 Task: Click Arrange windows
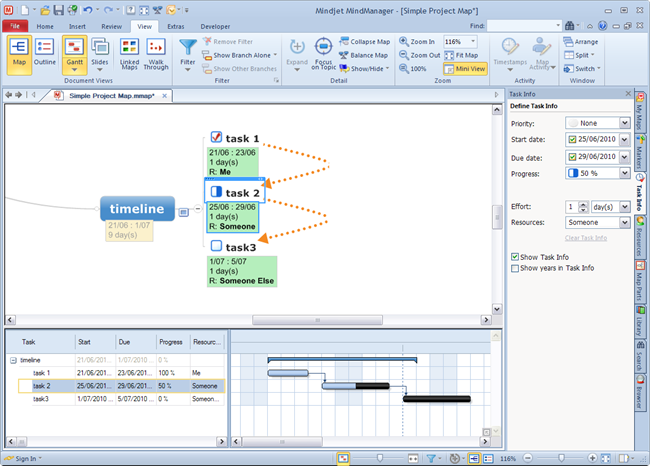coord(581,41)
